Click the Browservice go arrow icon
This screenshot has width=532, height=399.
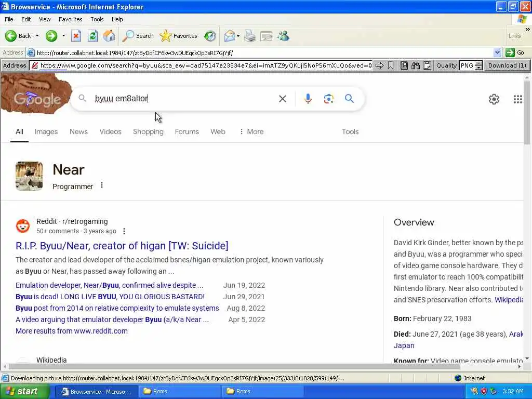(379, 65)
